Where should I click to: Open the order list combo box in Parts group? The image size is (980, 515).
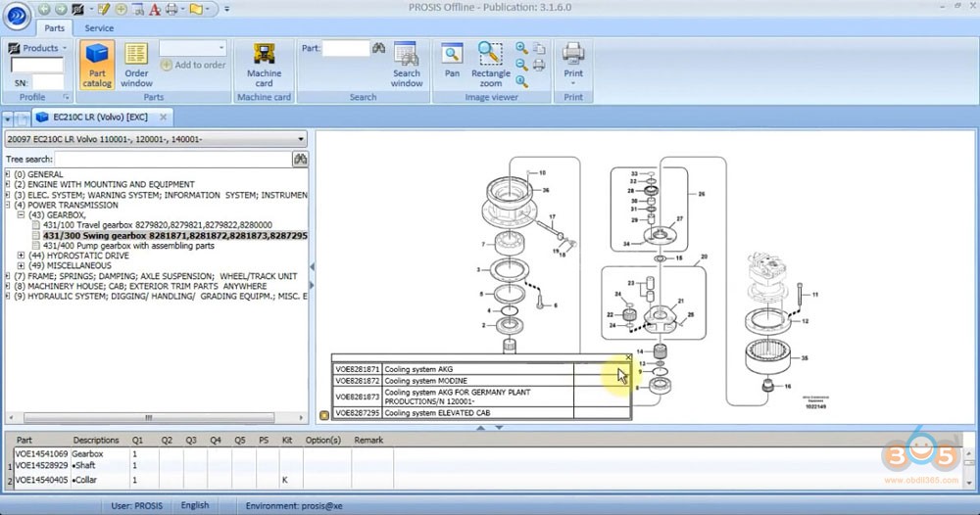pos(192,48)
